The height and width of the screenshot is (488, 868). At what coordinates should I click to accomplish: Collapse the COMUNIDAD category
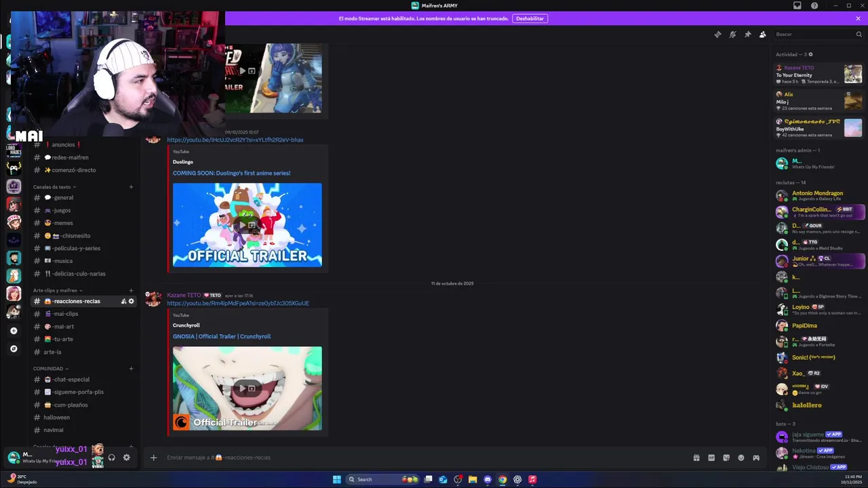51,369
